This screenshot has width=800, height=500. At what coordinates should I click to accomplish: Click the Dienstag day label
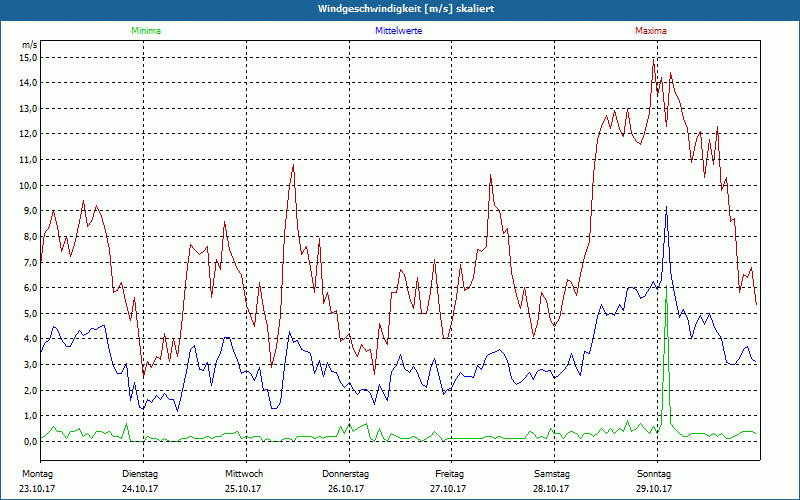pos(140,474)
